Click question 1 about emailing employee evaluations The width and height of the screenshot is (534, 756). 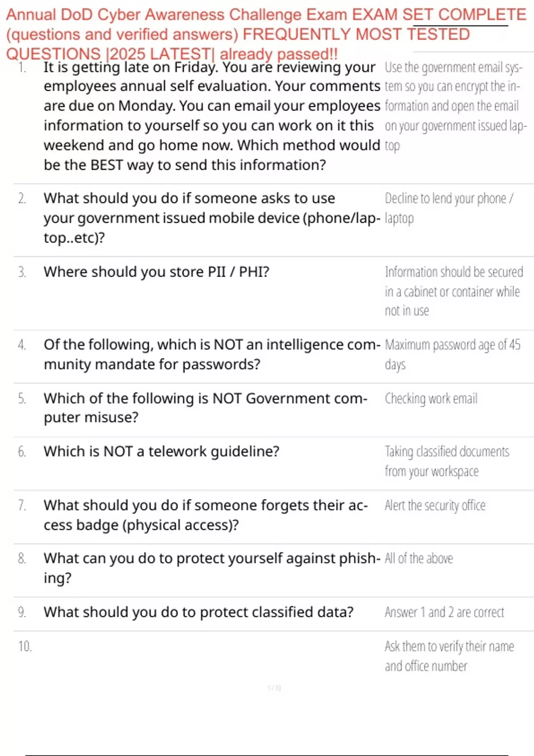pyautogui.click(x=211, y=116)
